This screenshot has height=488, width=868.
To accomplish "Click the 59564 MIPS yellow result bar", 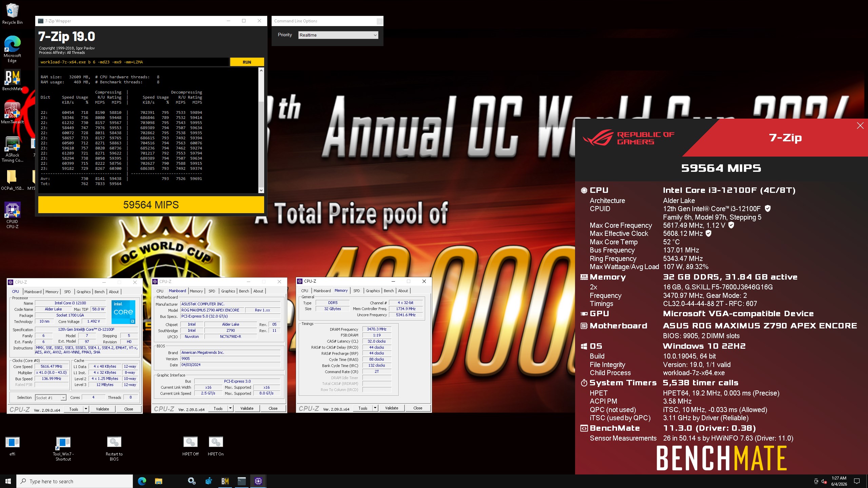I will (x=151, y=205).
